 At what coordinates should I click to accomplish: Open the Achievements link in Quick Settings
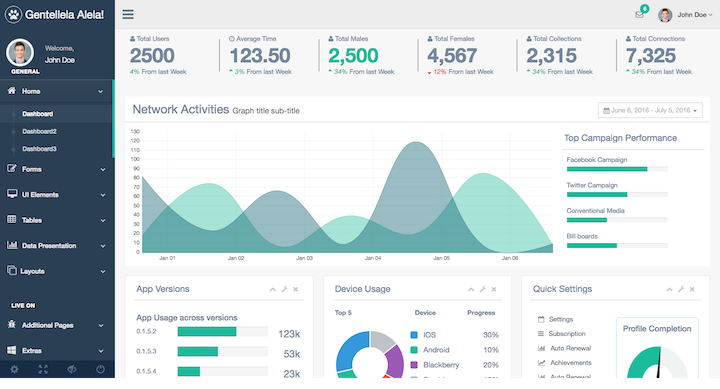tap(571, 362)
